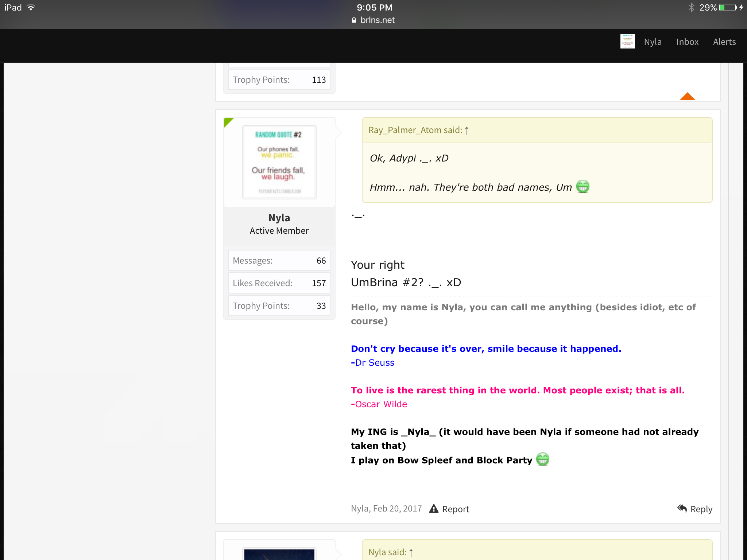747x560 pixels.
Task: Click the grinning emoji in quoted post
Action: click(583, 187)
